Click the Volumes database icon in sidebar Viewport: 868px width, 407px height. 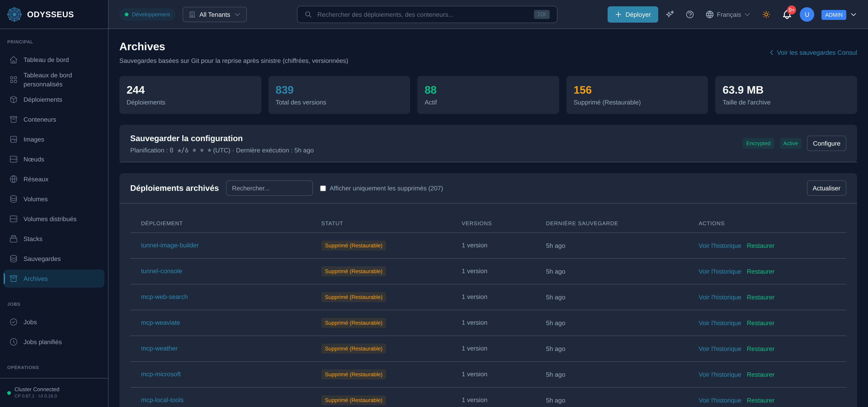(14, 199)
